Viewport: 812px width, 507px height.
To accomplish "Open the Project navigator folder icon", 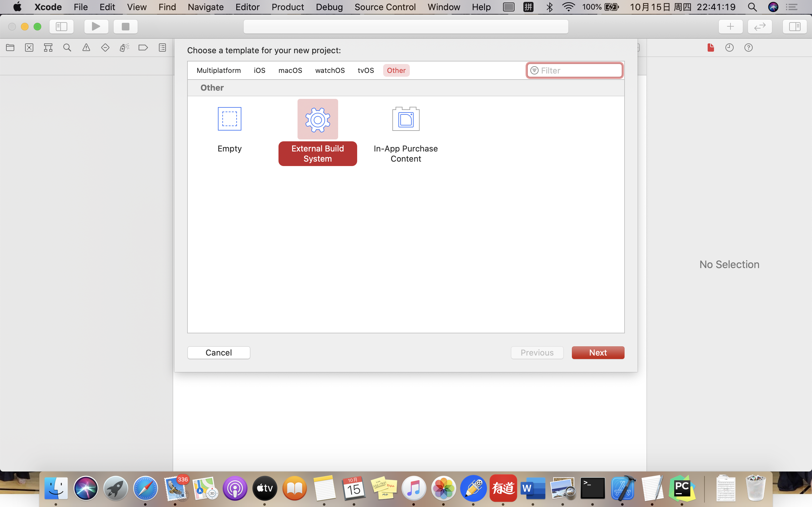I will pos(10,47).
